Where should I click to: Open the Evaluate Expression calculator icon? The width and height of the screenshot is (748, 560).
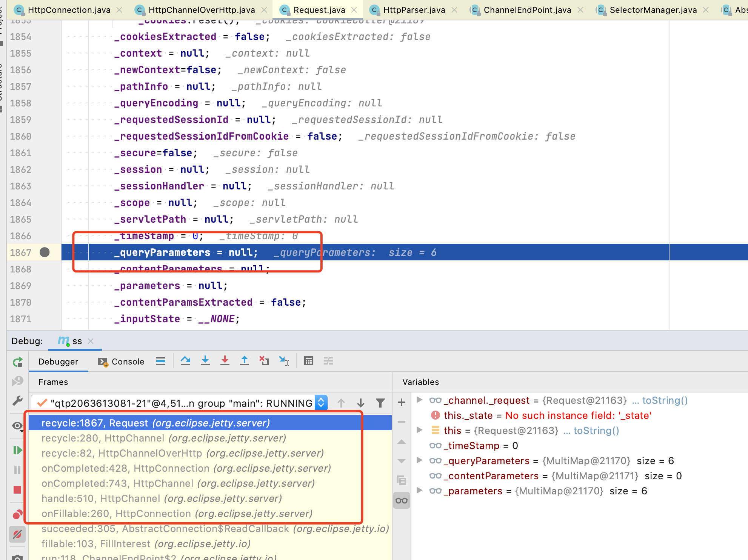tap(308, 361)
